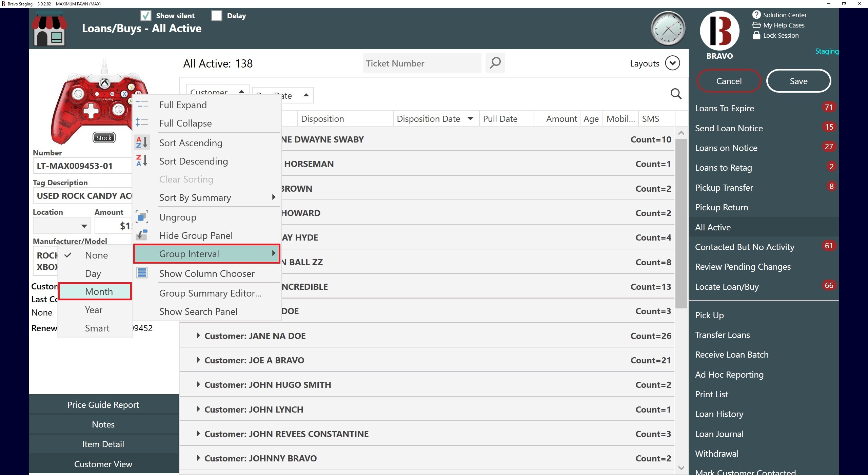This screenshot has width=868, height=475.
Task: Open My Help Cases folder icon
Action: point(756,25)
